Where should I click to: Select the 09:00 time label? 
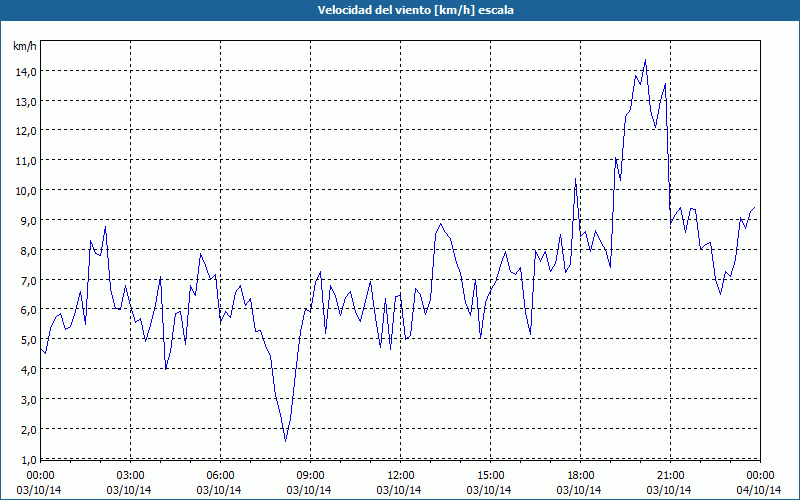coord(310,476)
